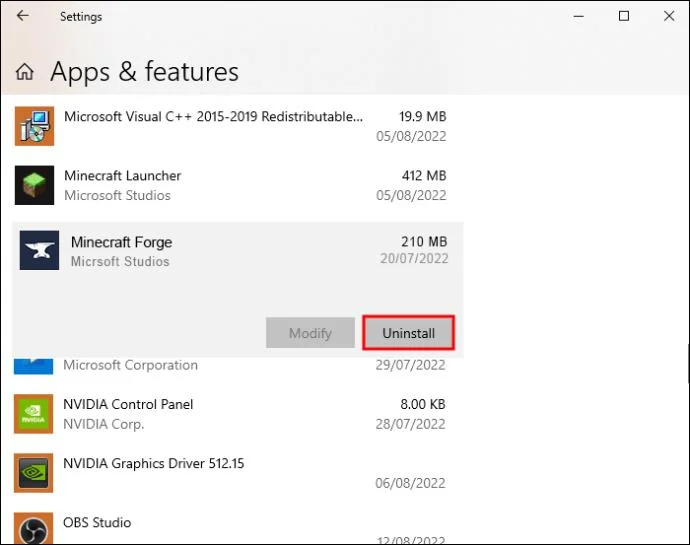Click the NVIDIA Corp. publisher text
This screenshot has width=690, height=545.
coord(104,424)
